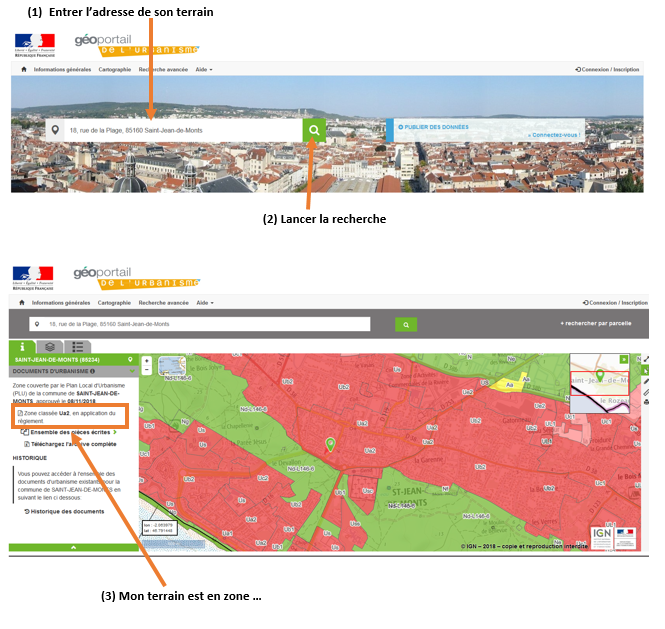Open the layers tab icon in the side panel

click(x=51, y=346)
